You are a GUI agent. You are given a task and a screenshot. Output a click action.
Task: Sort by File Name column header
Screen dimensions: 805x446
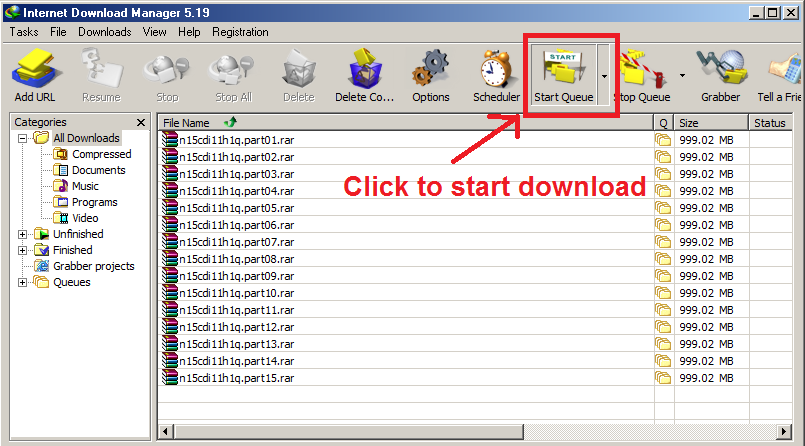click(405, 123)
